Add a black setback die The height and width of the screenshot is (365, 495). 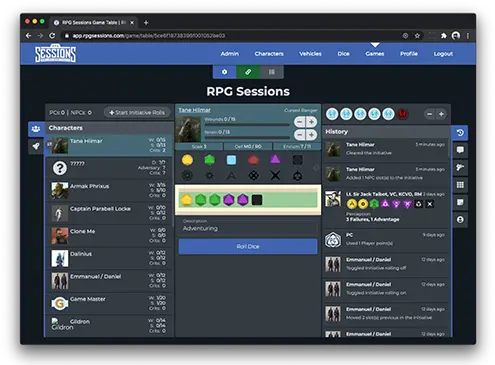[x=297, y=160]
